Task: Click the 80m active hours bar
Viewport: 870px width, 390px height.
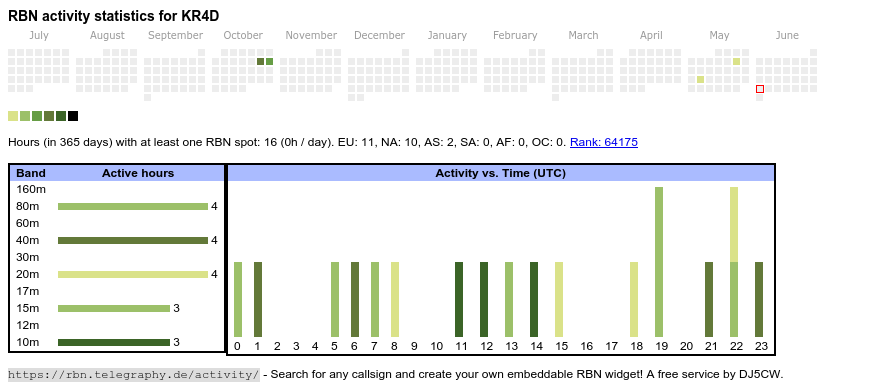Action: tap(133, 206)
